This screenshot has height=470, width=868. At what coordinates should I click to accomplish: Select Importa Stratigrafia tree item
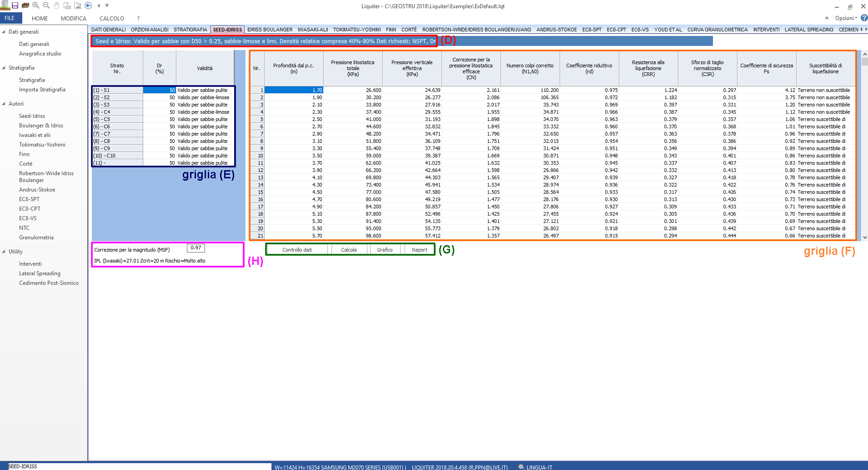tap(42, 90)
